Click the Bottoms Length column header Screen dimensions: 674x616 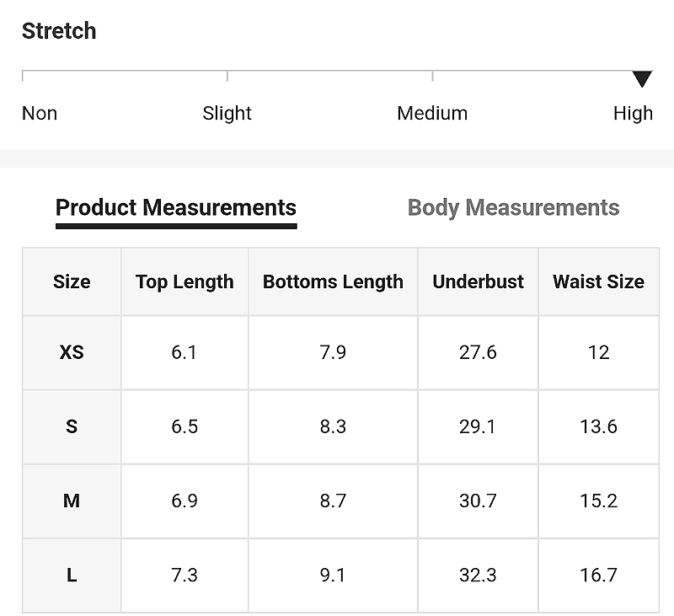coord(333,281)
